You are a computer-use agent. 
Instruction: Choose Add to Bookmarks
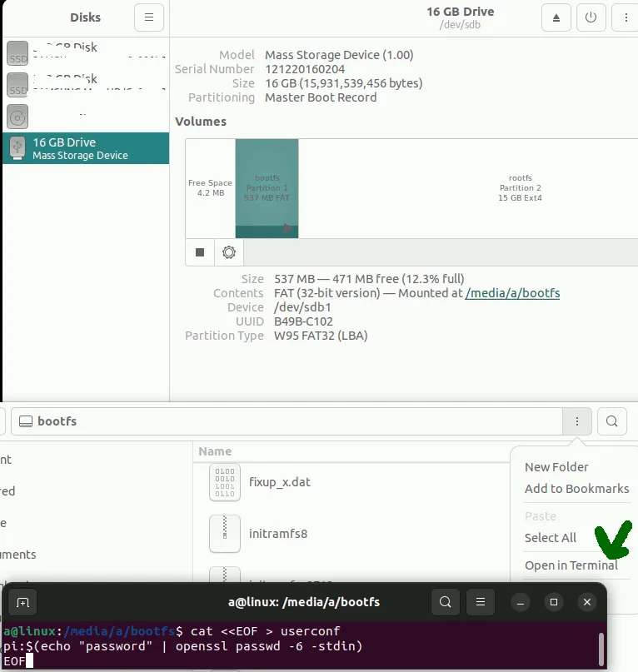pos(577,489)
